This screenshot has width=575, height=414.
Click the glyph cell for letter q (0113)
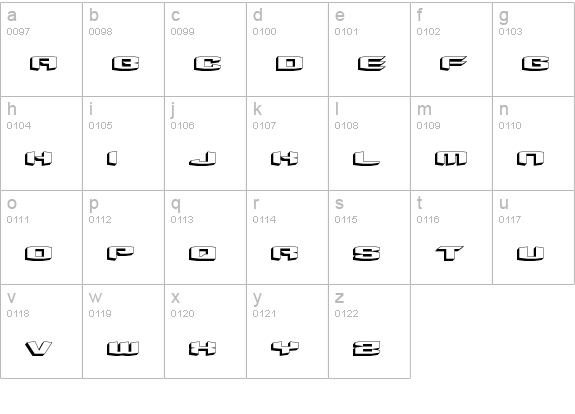pyautogui.click(x=206, y=237)
